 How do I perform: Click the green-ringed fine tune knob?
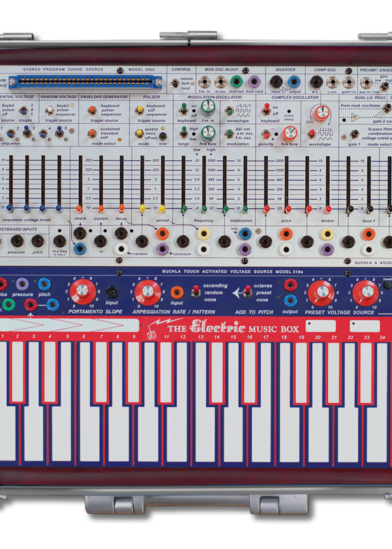click(x=208, y=133)
